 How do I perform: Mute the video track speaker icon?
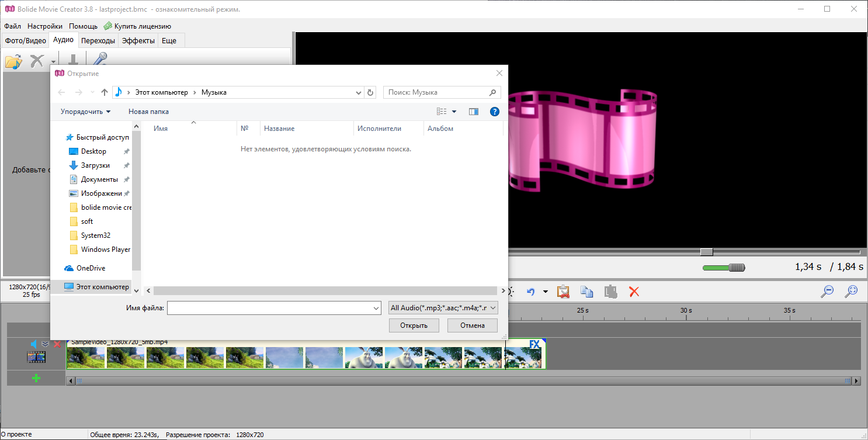[x=34, y=344]
